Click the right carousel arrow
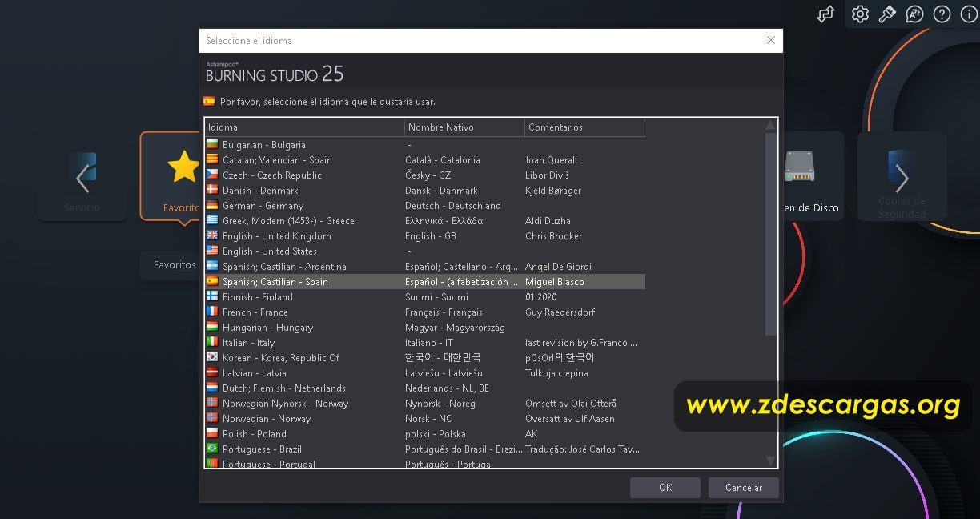980x519 pixels. click(902, 179)
